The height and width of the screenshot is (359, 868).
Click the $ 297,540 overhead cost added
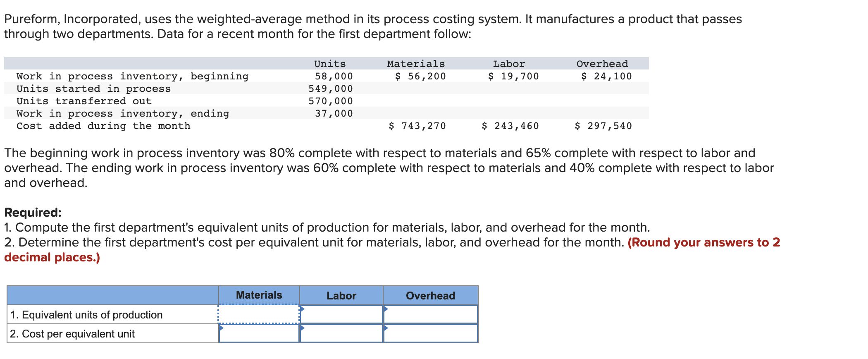(x=603, y=126)
